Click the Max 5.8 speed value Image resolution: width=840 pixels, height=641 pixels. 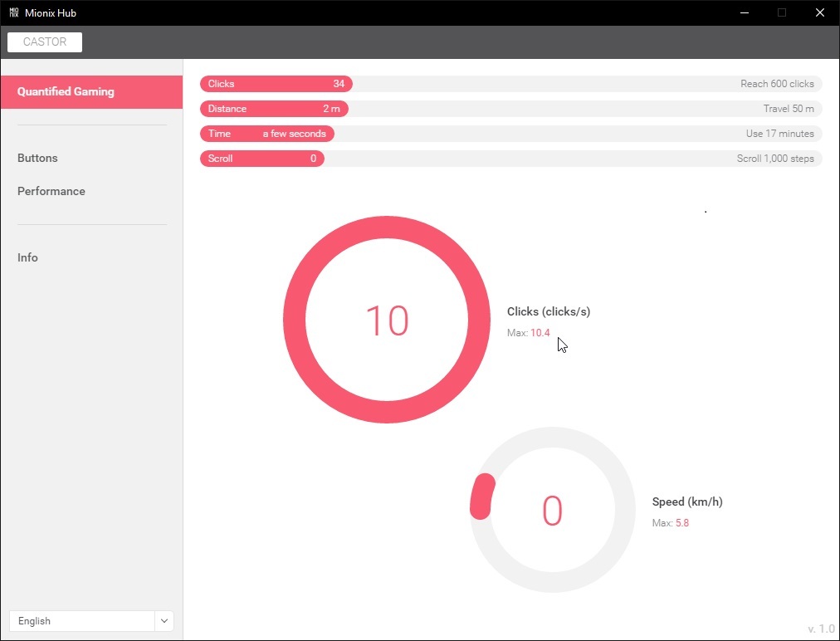point(682,523)
